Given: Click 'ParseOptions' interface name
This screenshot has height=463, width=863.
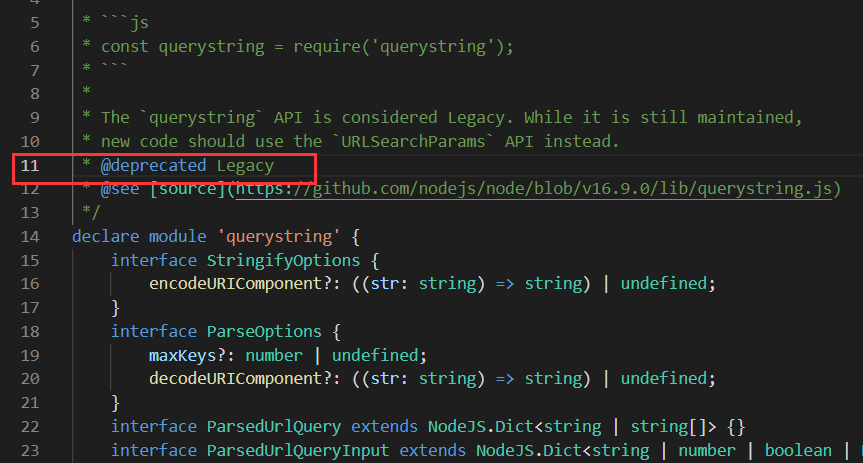Looking at the screenshot, I should (x=264, y=331).
